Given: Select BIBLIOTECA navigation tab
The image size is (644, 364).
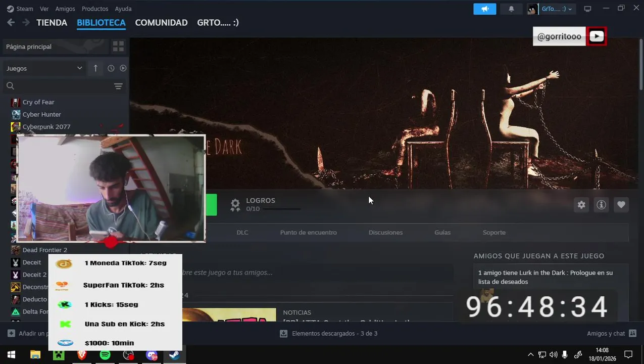Looking at the screenshot, I should coord(101,23).
